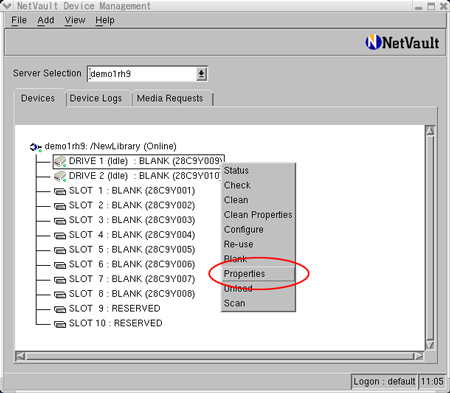Click the SLOT 9 reserved slot icon
450x393 pixels.
[x=60, y=309]
